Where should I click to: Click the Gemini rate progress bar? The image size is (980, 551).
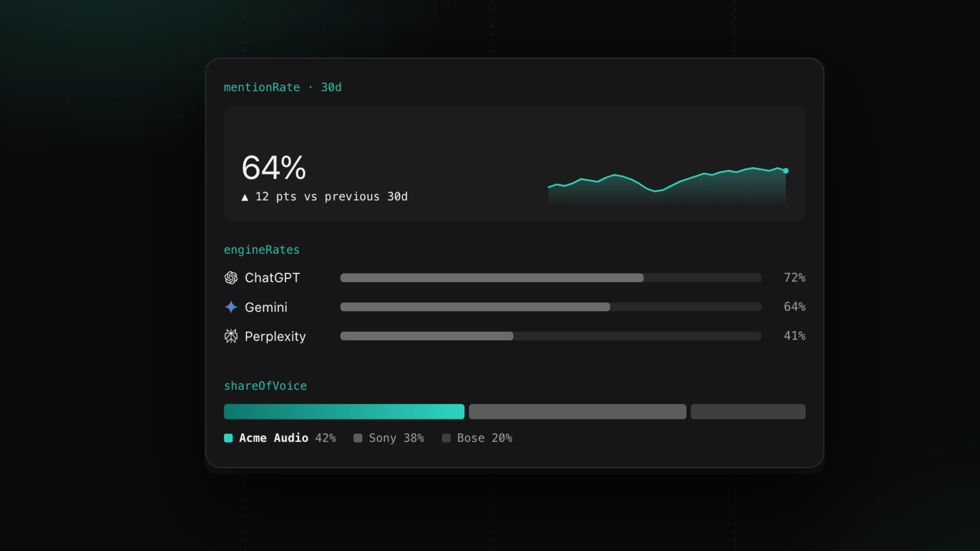tap(551, 307)
